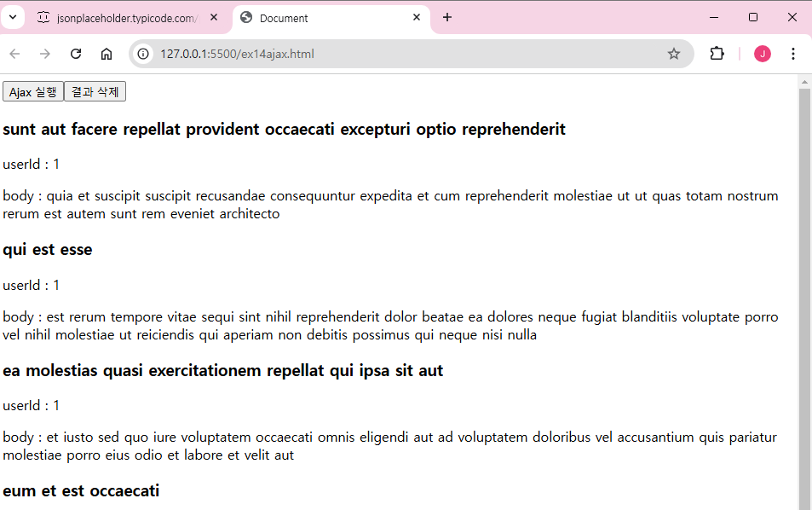Click heading 'sunt aut facere repellat provident'
Image resolution: width=812 pixels, height=510 pixels.
pyautogui.click(x=284, y=129)
